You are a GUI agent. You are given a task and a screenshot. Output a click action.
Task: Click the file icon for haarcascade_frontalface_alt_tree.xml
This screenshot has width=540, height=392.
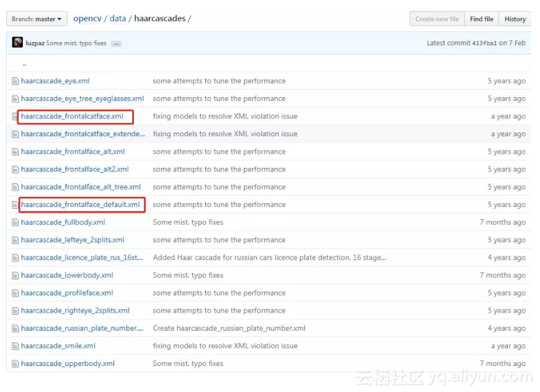click(15, 188)
